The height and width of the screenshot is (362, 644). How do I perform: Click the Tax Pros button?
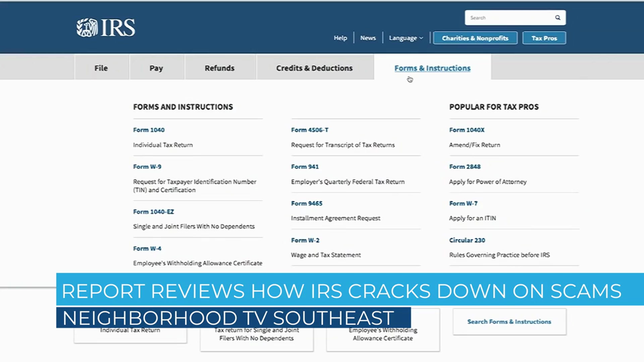(544, 38)
